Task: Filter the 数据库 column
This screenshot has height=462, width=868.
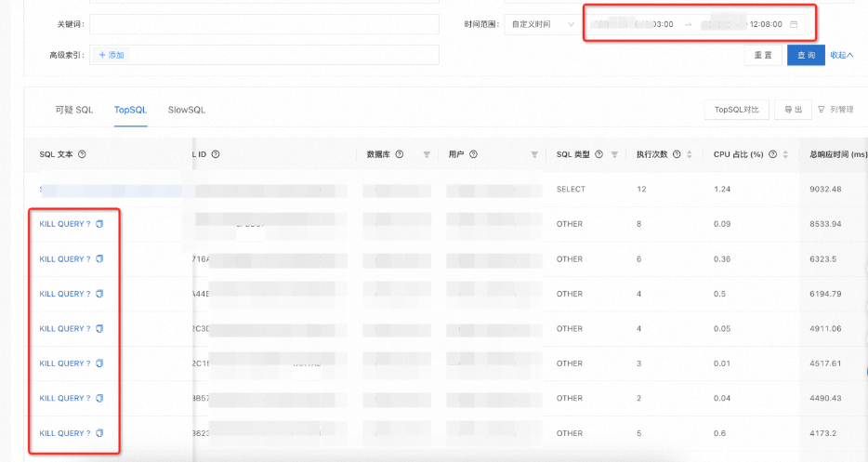Action: (427, 154)
